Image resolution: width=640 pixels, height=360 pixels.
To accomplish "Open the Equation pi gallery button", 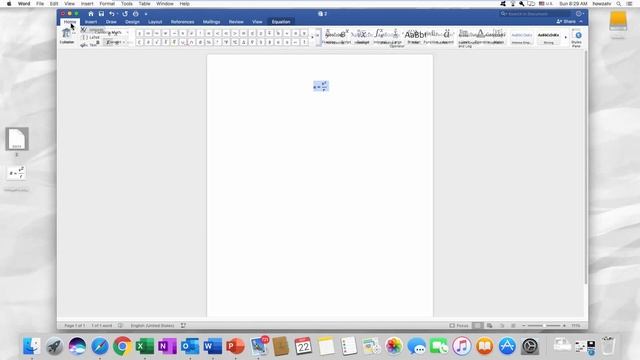I will [67, 36].
